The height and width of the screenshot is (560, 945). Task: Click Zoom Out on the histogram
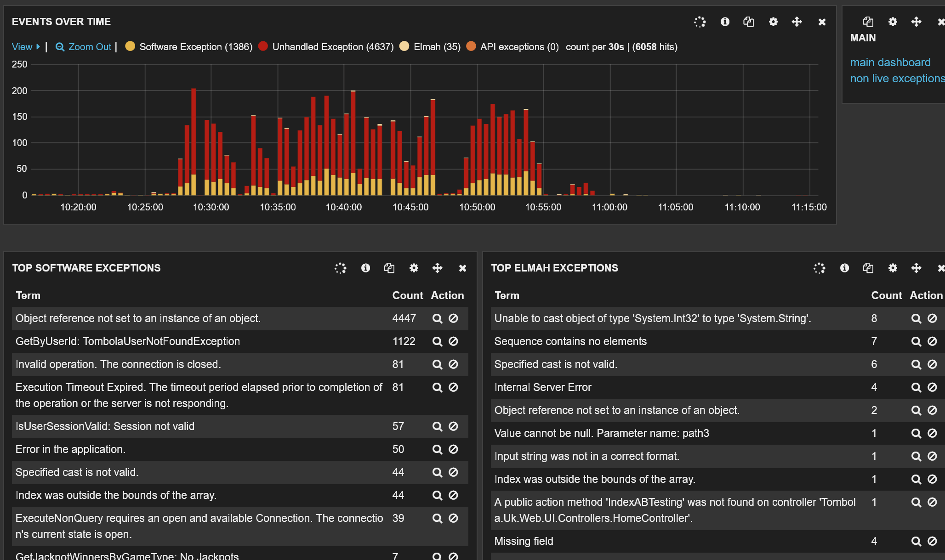[x=84, y=47]
